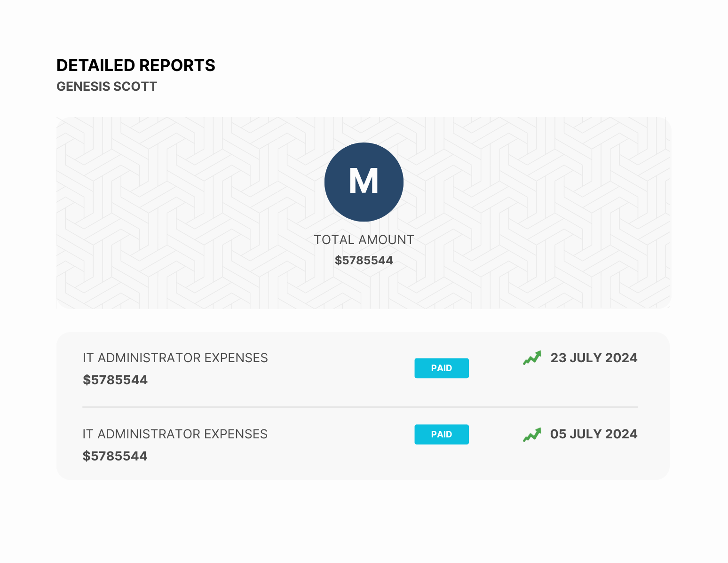Click the divider line between the expense rows

(x=360, y=407)
